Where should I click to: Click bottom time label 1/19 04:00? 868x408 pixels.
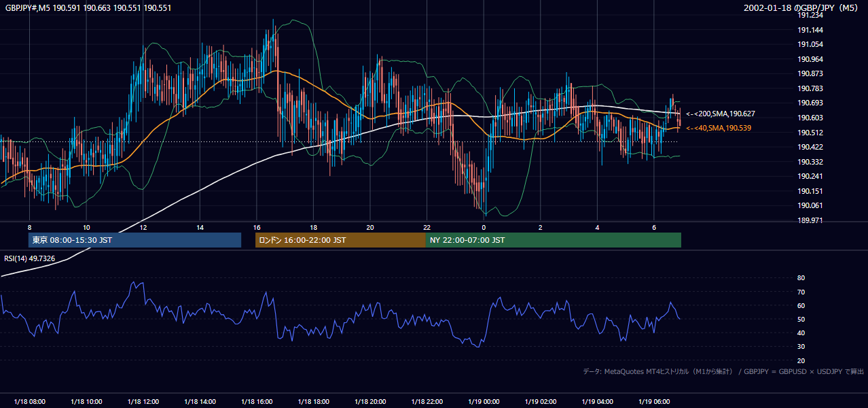point(597,402)
